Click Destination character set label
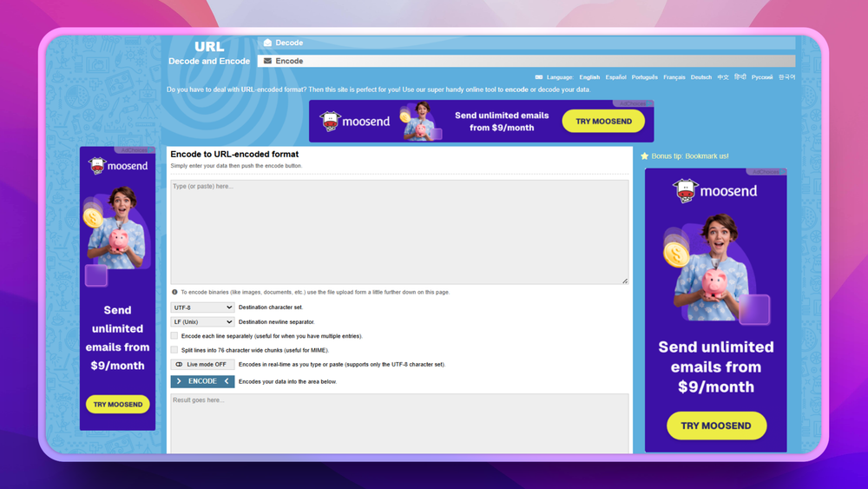Image resolution: width=868 pixels, height=489 pixels. [271, 307]
